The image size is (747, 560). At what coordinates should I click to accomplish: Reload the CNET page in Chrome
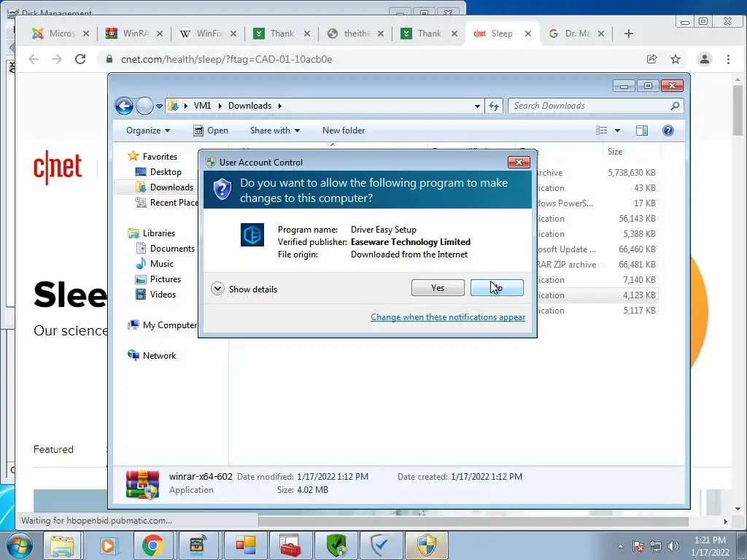[80, 59]
